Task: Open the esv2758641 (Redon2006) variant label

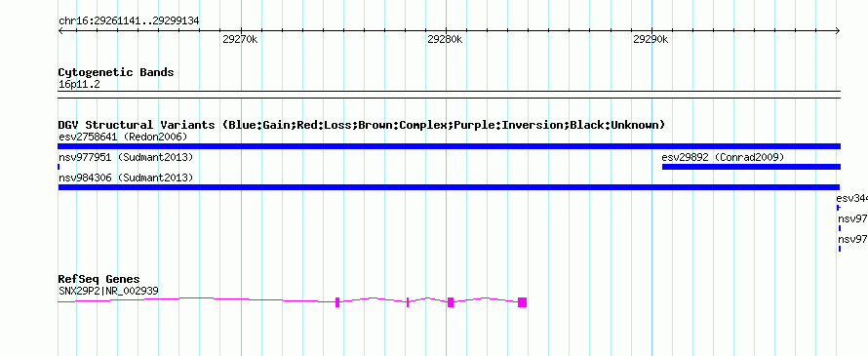Action: click(x=123, y=137)
